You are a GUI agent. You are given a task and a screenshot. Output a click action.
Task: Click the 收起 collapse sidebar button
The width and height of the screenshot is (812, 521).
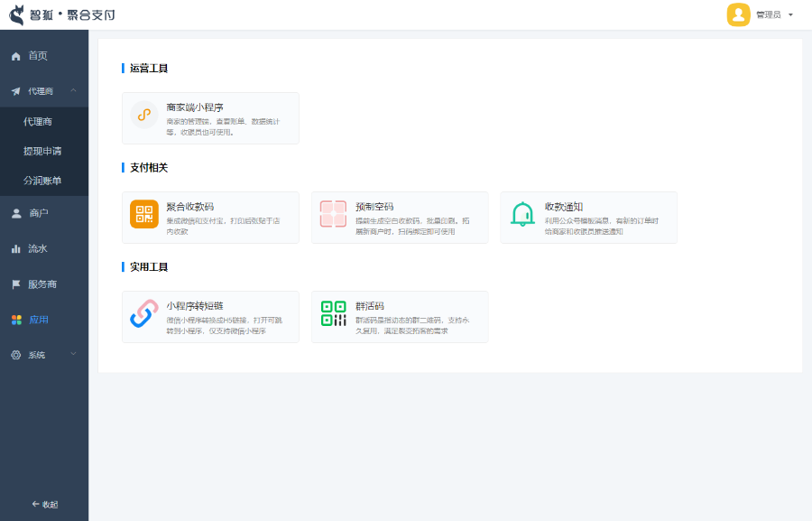point(45,505)
